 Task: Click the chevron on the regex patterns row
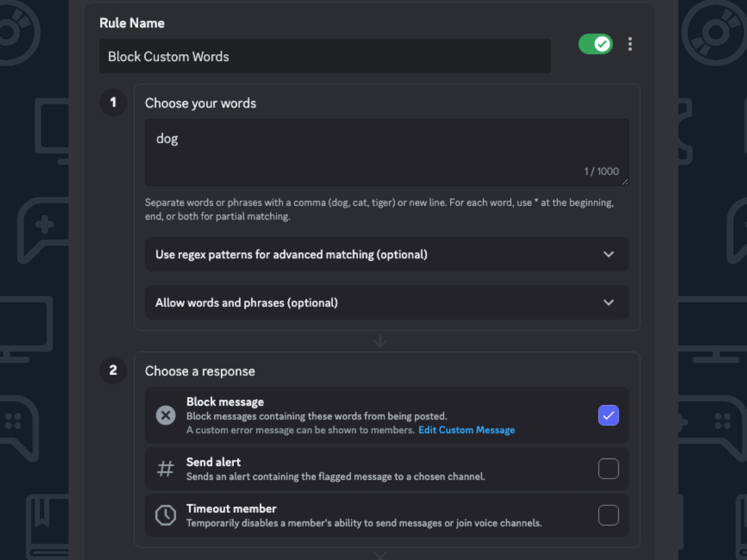(x=609, y=254)
